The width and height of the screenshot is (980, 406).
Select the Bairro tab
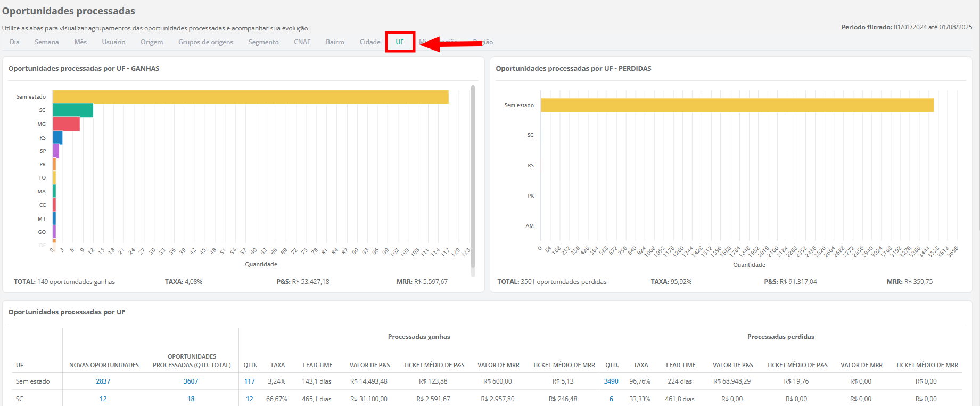335,42
